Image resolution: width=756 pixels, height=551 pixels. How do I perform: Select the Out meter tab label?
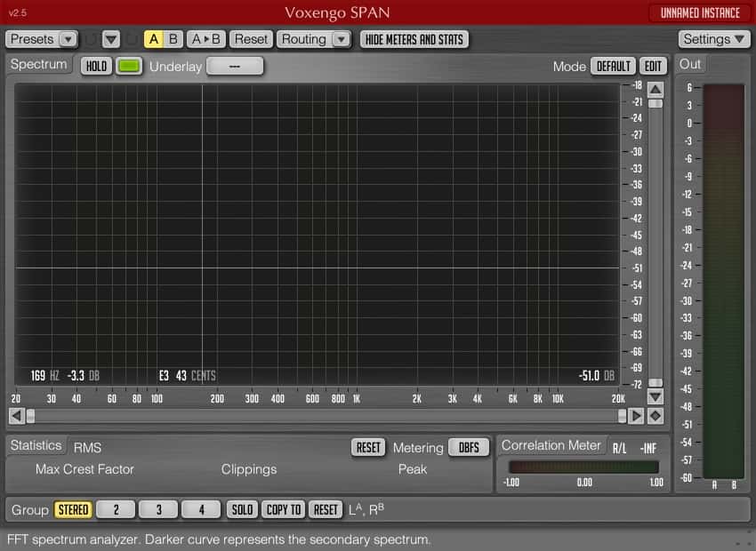(x=690, y=65)
